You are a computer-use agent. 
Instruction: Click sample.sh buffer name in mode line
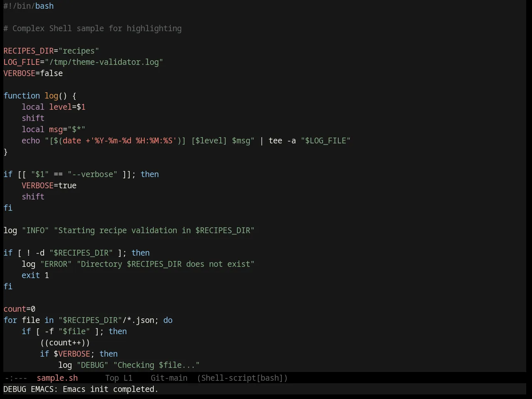point(57,378)
